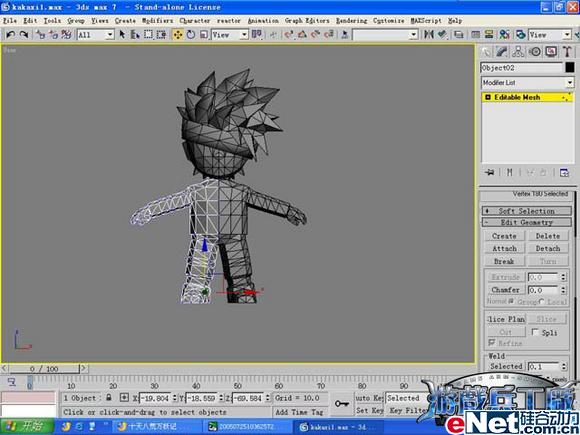Switch to the Hierarchy command panel tab

pyautogui.click(x=518, y=51)
